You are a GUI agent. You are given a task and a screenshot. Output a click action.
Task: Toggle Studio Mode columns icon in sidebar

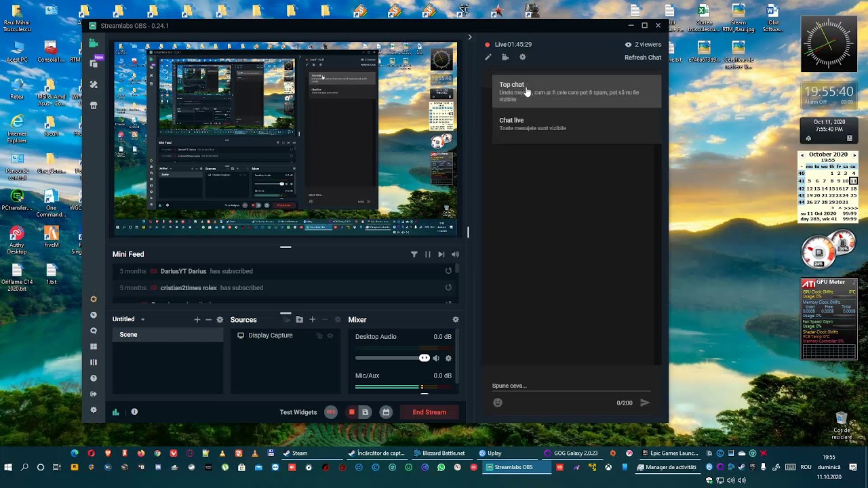coord(94,362)
